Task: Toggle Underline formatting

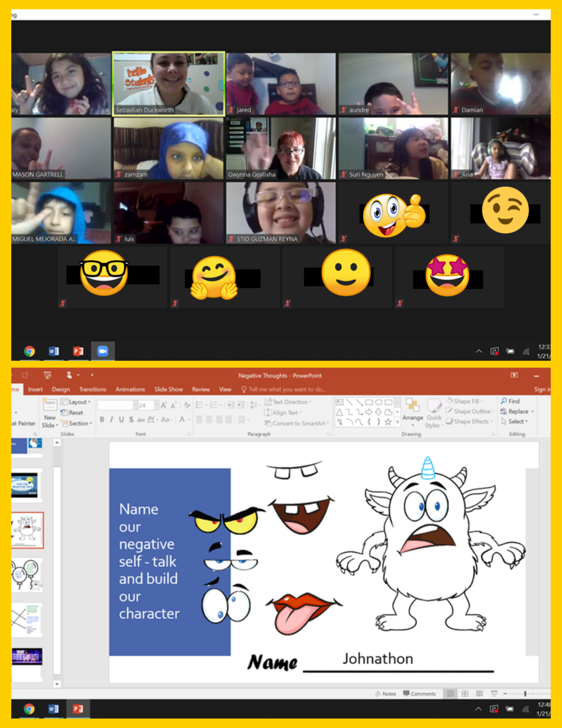Action: tap(121, 420)
